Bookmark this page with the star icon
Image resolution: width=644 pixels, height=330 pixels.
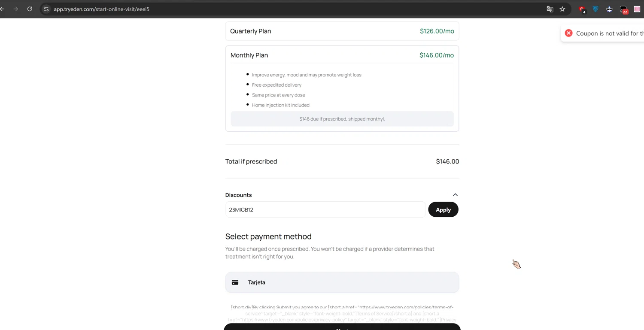pos(562,9)
